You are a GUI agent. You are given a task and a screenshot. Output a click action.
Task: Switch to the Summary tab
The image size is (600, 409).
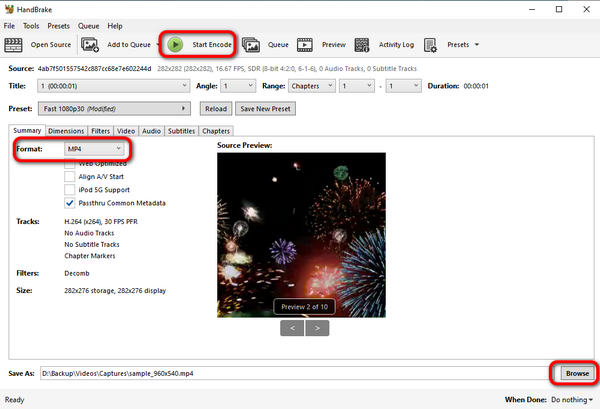coord(27,130)
